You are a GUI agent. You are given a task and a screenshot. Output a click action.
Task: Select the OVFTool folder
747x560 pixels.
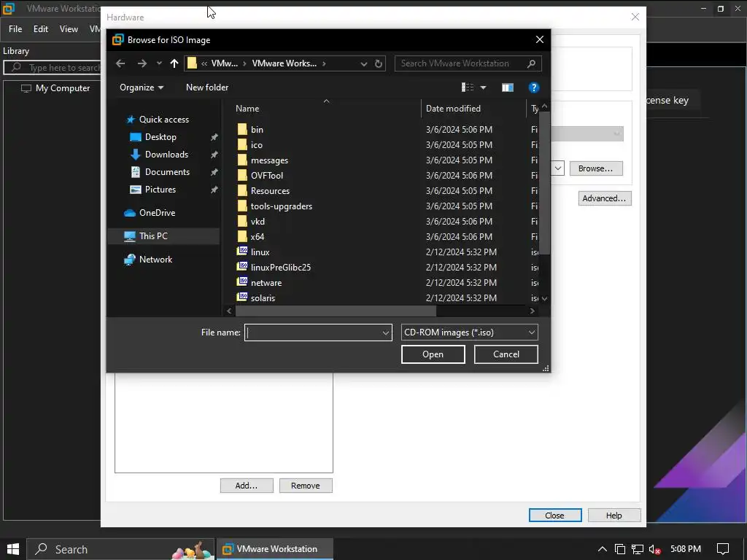[267, 176]
